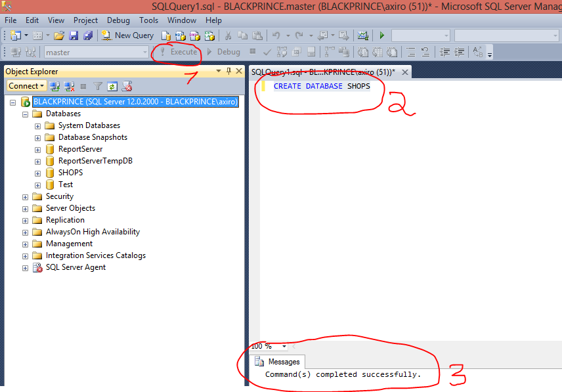Click the Save All icon

pos(88,35)
